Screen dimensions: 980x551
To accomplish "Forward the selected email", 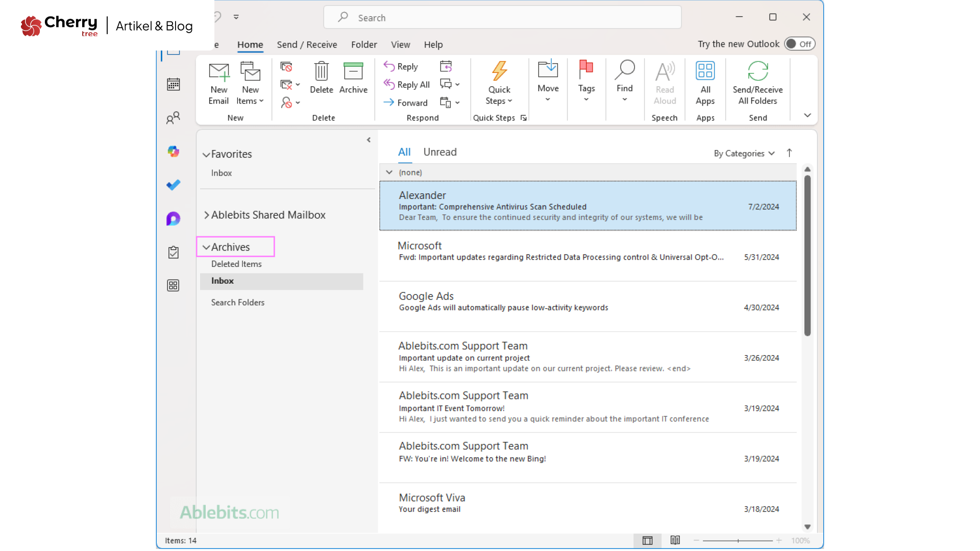I will point(405,103).
